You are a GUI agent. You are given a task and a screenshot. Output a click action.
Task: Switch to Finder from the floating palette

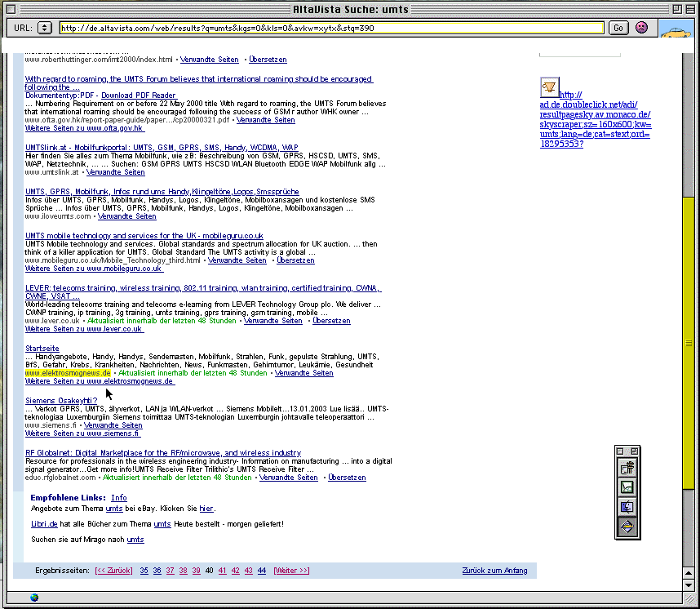click(x=627, y=507)
